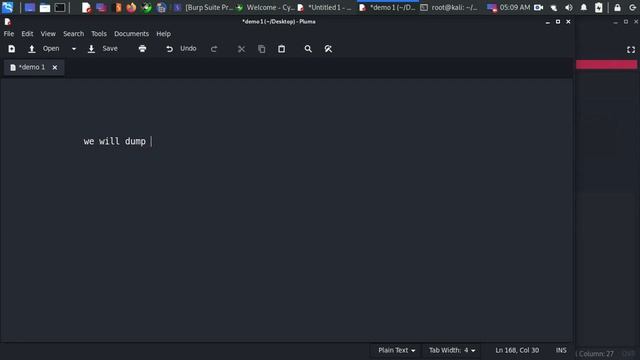640x360 pixels.
Task: Click the fullscreen icon in background window
Action: coord(631,49)
